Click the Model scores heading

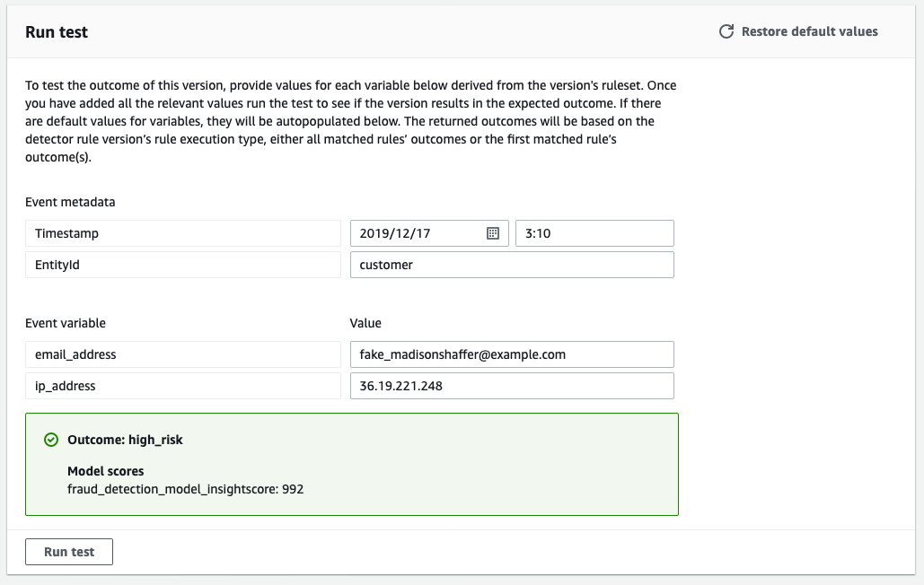coord(105,471)
